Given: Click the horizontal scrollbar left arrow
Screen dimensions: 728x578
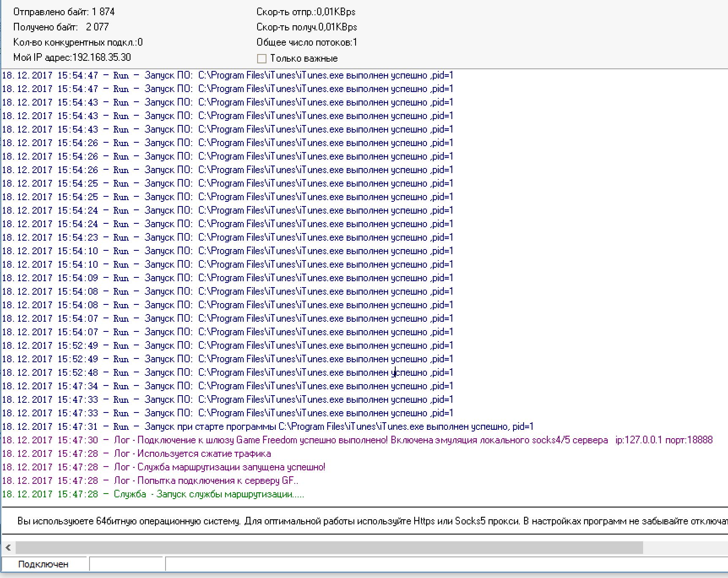Looking at the screenshot, I should 8,548.
